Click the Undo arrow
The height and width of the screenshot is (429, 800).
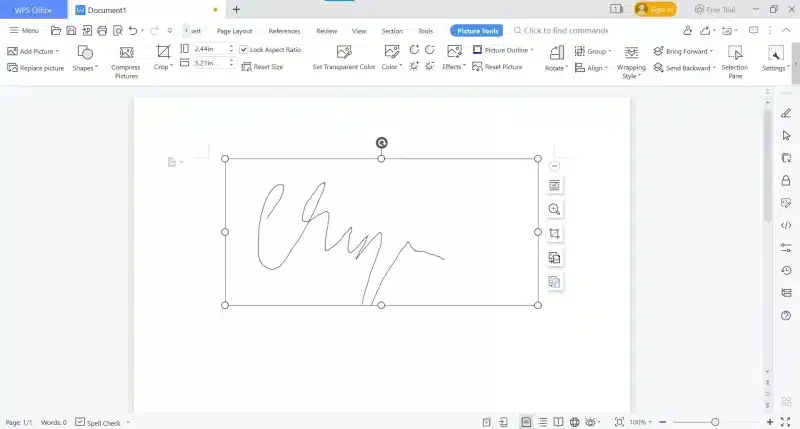click(x=133, y=31)
